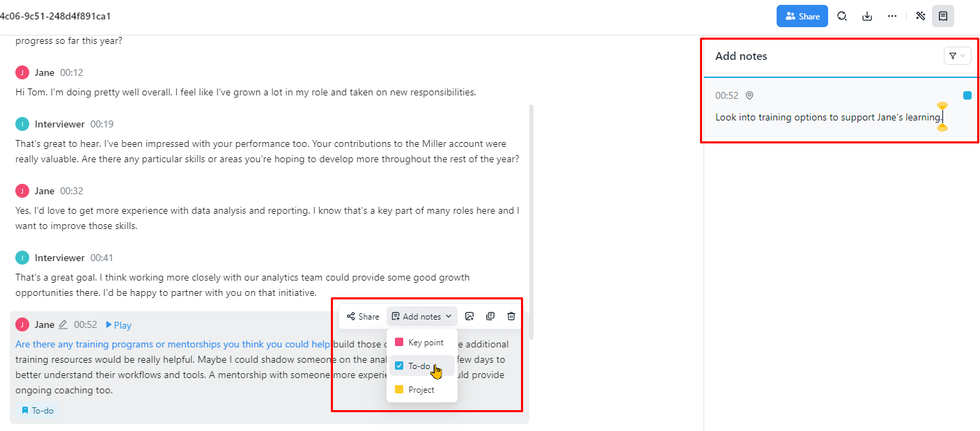The height and width of the screenshot is (431, 980).
Task: Click the blue Share button in header
Action: pyautogui.click(x=802, y=16)
